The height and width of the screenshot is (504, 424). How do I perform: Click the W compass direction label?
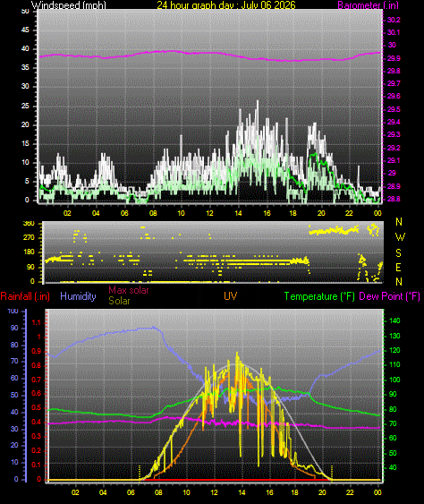coord(400,237)
